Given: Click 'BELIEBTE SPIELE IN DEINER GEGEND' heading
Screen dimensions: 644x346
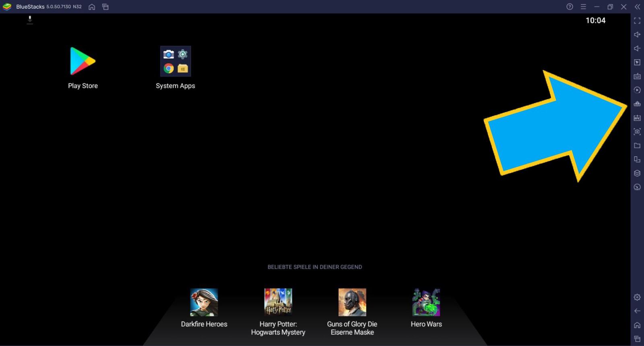Looking at the screenshot, I should [315, 267].
